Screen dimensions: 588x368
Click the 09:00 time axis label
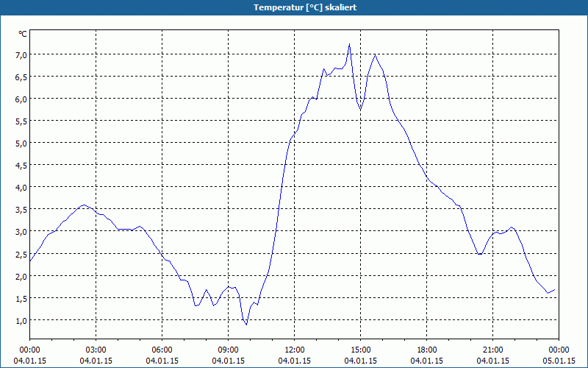click(x=228, y=350)
